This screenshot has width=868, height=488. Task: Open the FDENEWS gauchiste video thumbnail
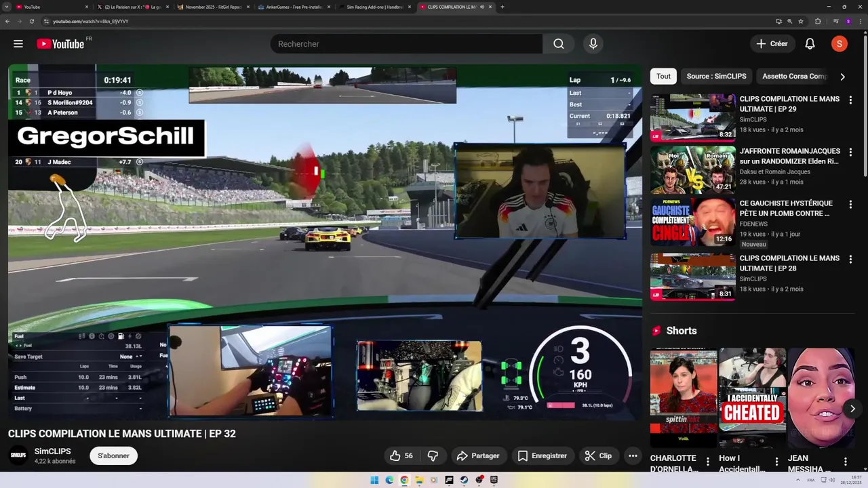coord(693,222)
